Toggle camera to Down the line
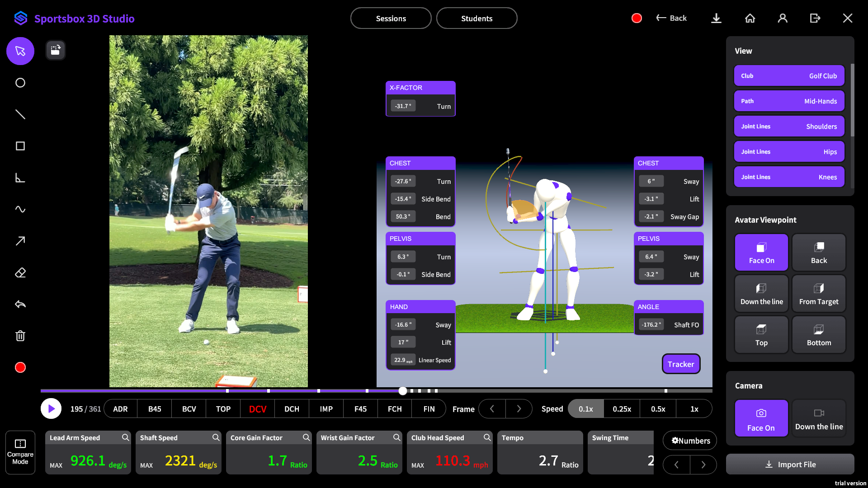Viewport: 868px width, 488px height. click(x=819, y=418)
